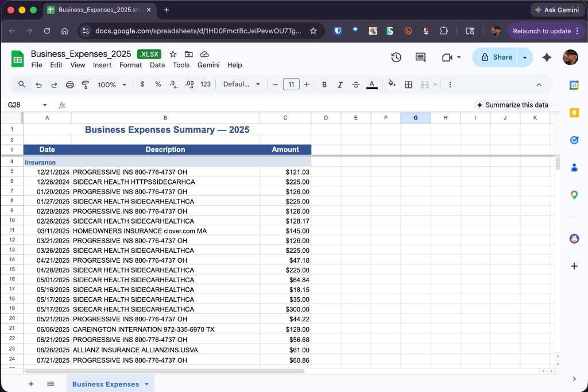Expand the Share button dropdown arrow
This screenshot has width=588, height=392.
point(525,57)
